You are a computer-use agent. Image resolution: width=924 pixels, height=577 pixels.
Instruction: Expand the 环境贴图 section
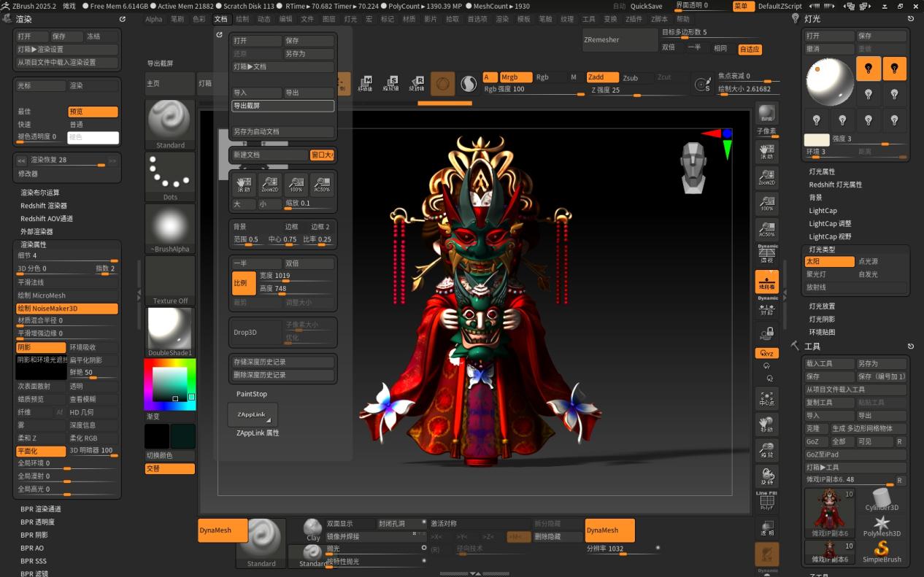tap(822, 332)
